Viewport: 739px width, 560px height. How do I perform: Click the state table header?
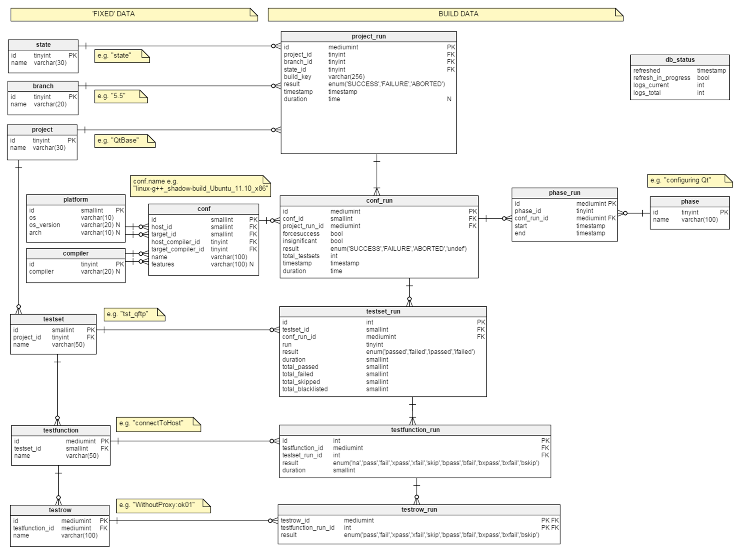pyautogui.click(x=43, y=45)
